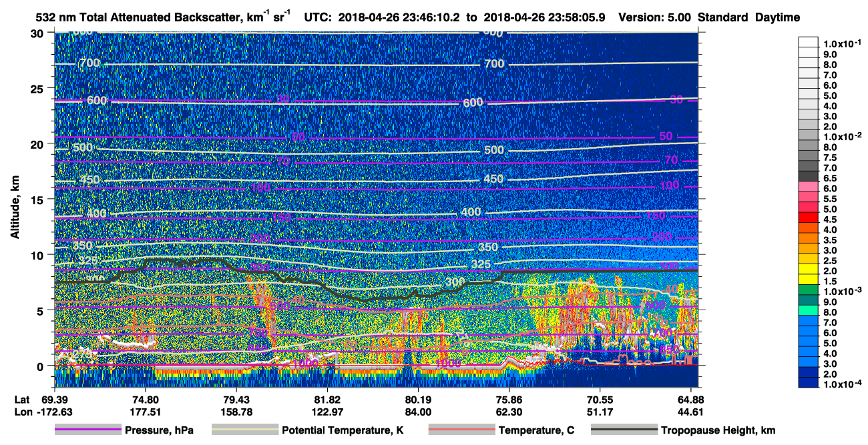
Task: Click latitude value 70.55
Action: [x=600, y=399]
